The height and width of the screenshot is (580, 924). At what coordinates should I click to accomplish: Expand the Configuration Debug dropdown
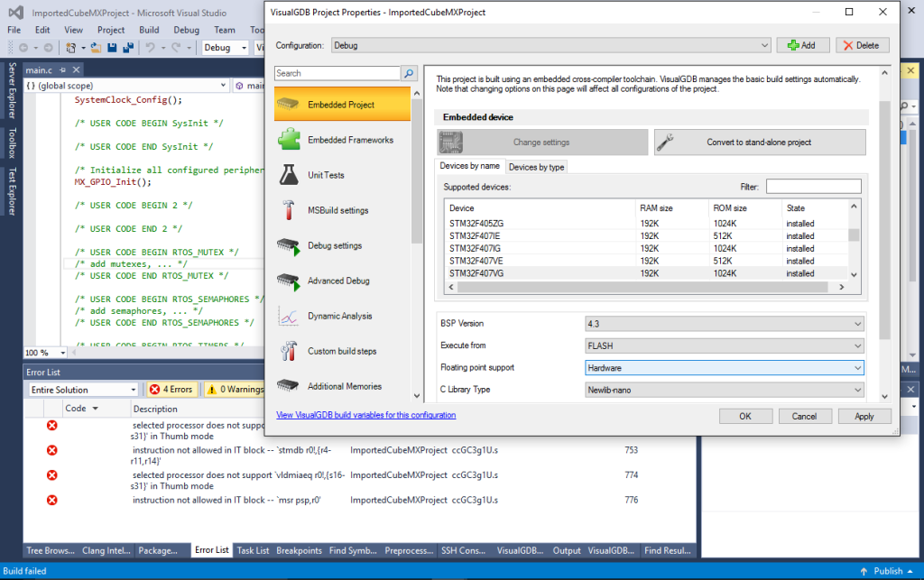[x=550, y=45]
